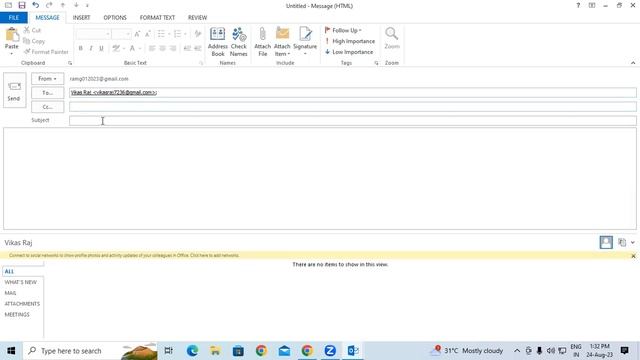The image size is (640, 360).
Task: Click the Grow Font icon
Action: pos(138,34)
